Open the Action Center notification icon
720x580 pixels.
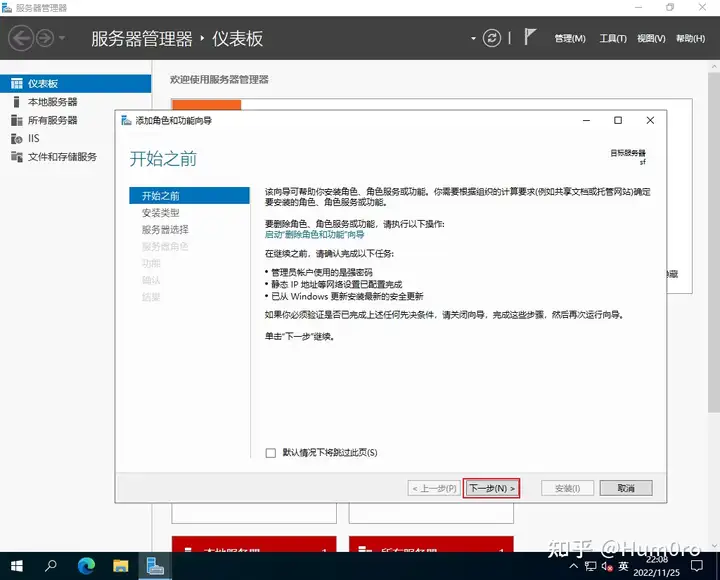tap(697, 566)
